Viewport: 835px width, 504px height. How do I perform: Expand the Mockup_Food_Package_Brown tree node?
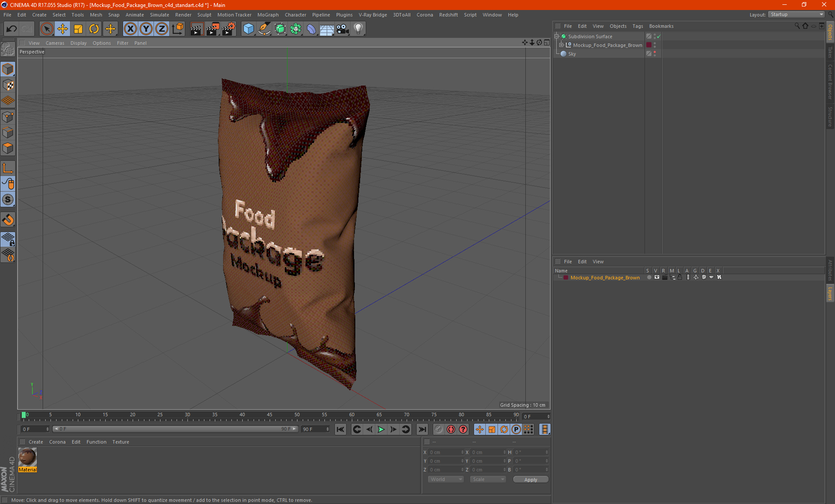(561, 45)
